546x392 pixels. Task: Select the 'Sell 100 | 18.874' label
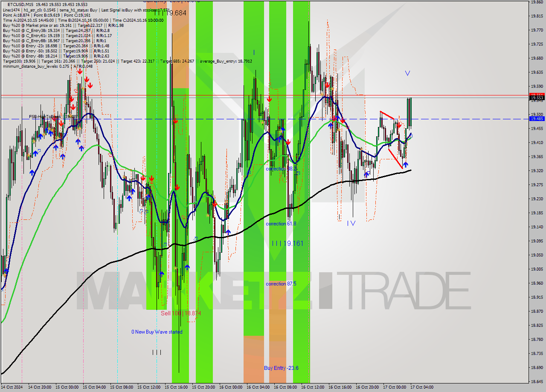[180, 313]
